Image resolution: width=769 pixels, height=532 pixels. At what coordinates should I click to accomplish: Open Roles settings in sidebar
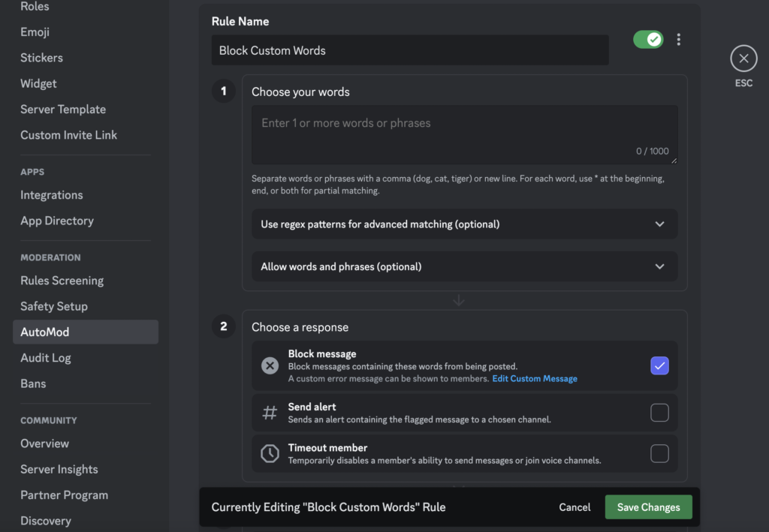[x=35, y=6]
